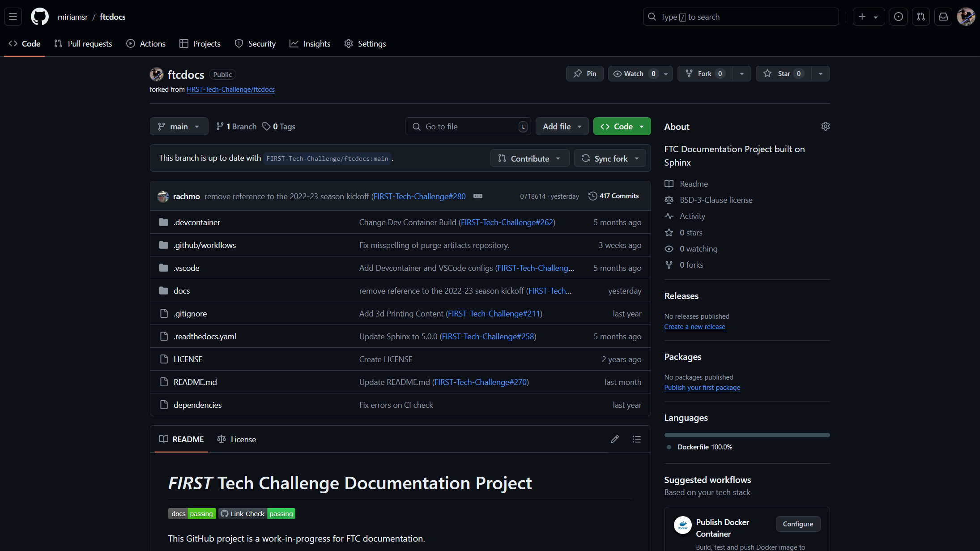This screenshot has height=551, width=980.
Task: Click the README edit pencil icon
Action: tap(614, 439)
